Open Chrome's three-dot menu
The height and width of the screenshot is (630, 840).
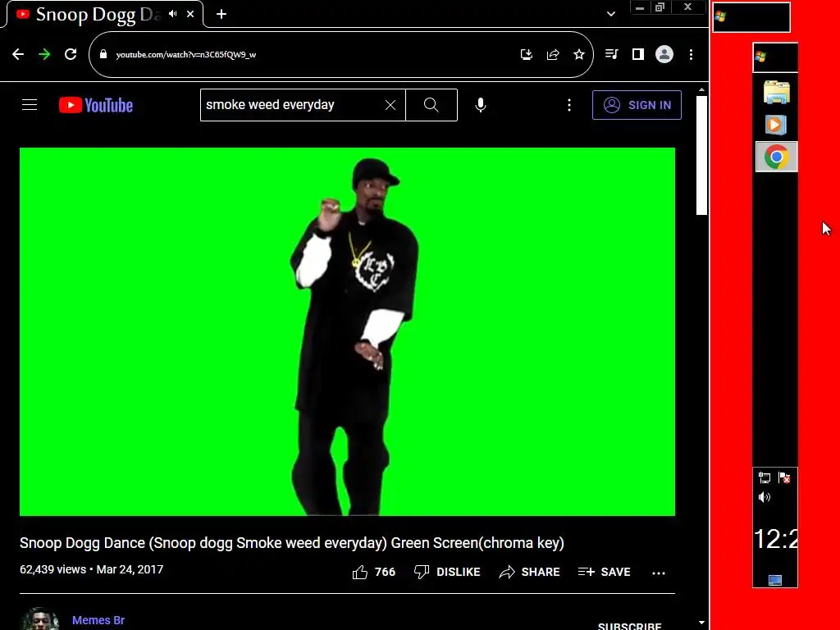click(x=691, y=54)
